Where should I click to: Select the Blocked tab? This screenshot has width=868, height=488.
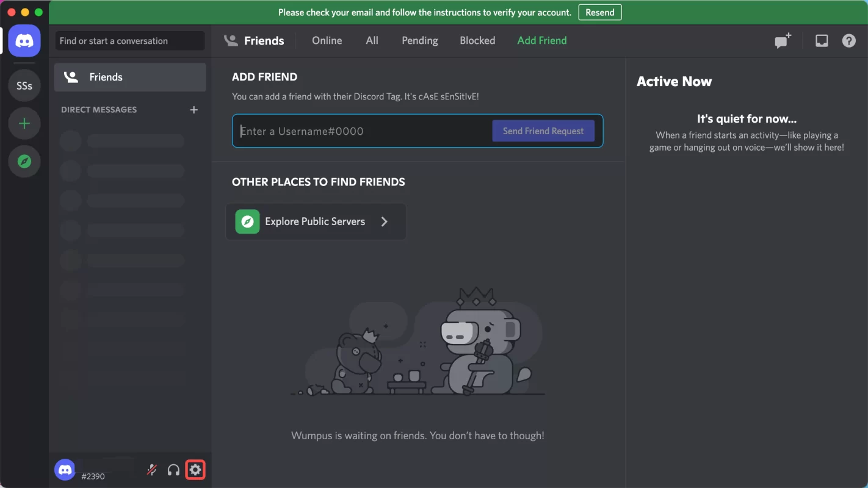(477, 40)
